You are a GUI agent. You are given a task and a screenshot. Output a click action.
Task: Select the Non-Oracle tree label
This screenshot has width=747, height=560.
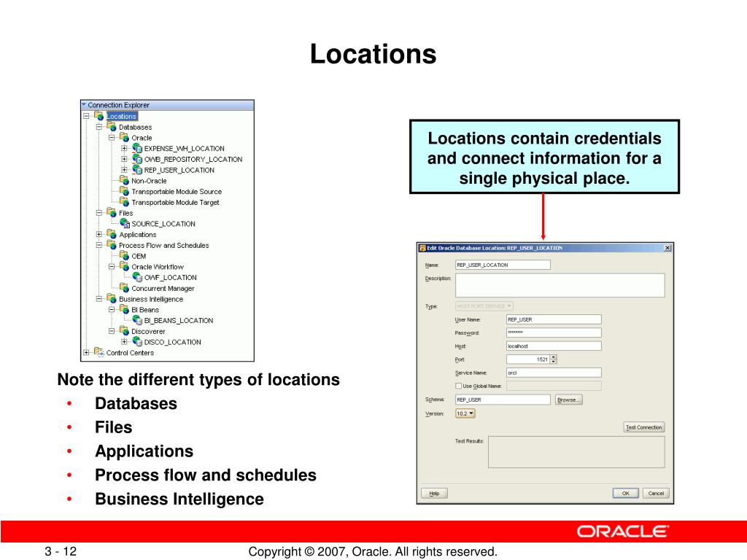(x=149, y=181)
